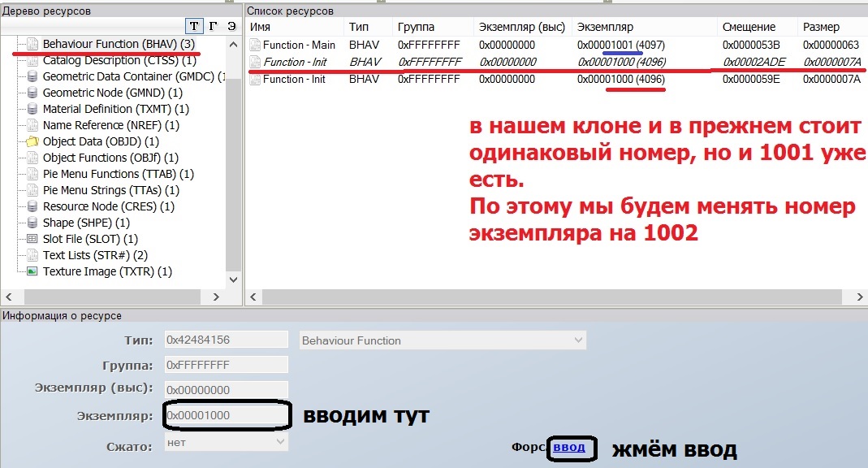The width and height of the screenshot is (868, 468).
Task: Click the Shape (SHPE) database icon
Action: [32, 223]
